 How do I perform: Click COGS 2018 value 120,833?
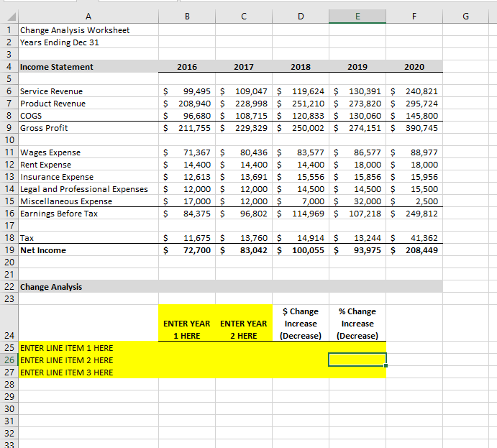[301, 116]
